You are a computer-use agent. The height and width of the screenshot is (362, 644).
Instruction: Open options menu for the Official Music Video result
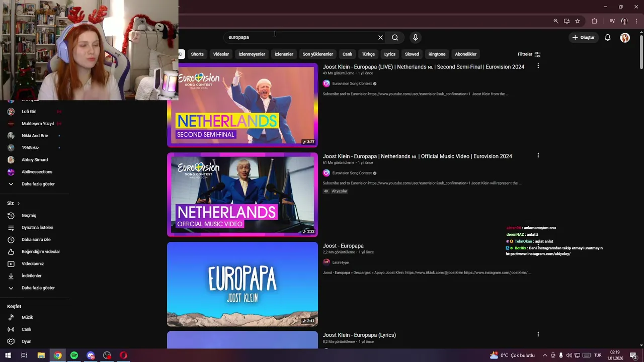pyautogui.click(x=538, y=155)
